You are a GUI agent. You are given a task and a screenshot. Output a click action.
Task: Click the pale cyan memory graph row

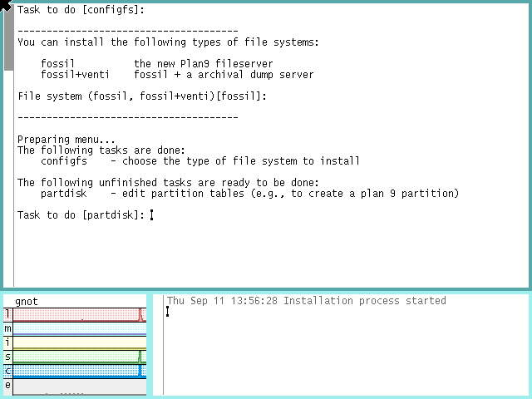(79, 328)
